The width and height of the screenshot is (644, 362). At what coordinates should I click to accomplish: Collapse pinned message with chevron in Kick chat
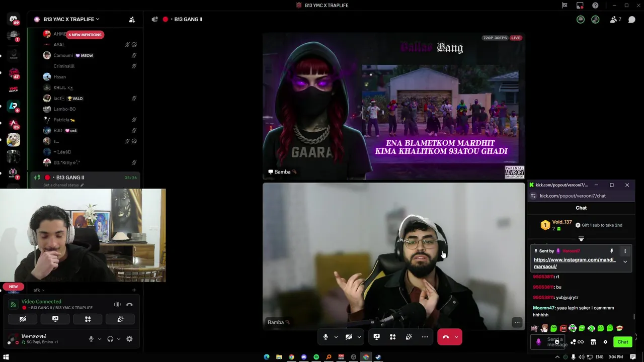coord(625,261)
